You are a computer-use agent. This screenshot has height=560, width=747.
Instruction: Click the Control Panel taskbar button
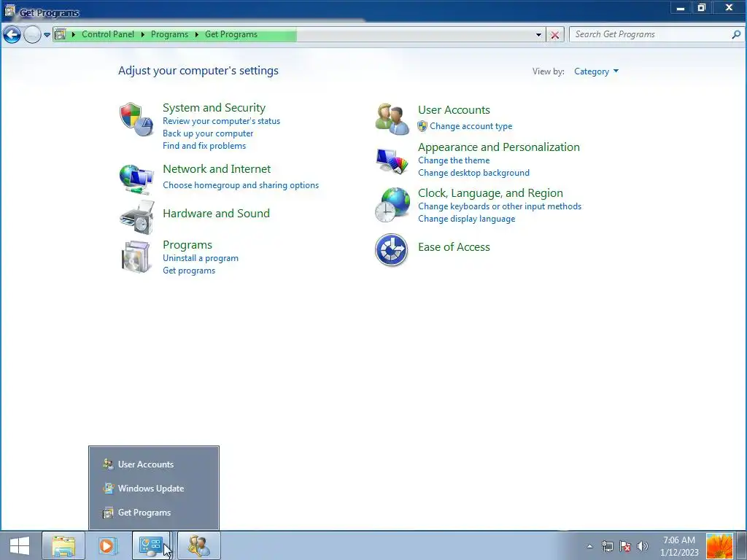point(152,545)
